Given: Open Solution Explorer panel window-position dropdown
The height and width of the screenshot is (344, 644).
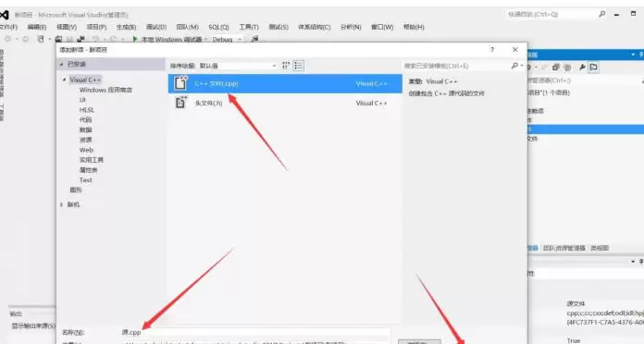Looking at the screenshot, I should 633,55.
